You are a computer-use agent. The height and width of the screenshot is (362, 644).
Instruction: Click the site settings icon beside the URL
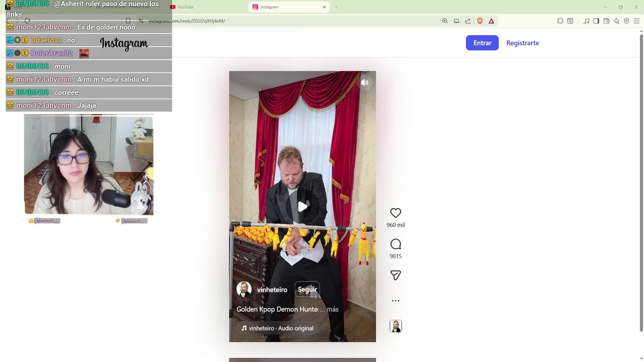141,21
